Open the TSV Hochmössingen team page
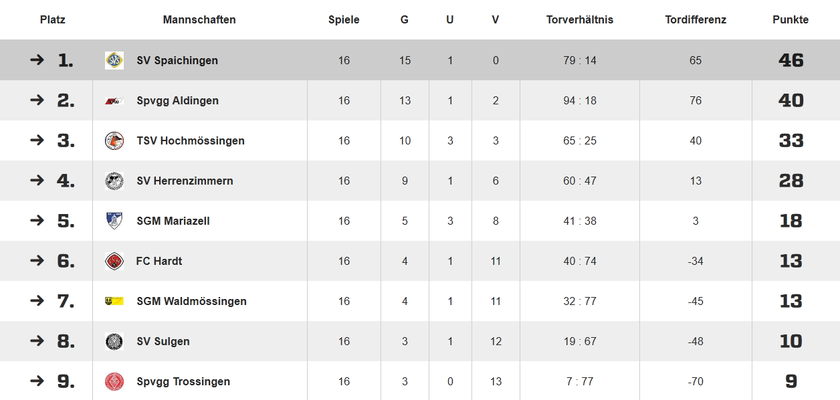Image resolution: width=840 pixels, height=400 pixels. [190, 141]
